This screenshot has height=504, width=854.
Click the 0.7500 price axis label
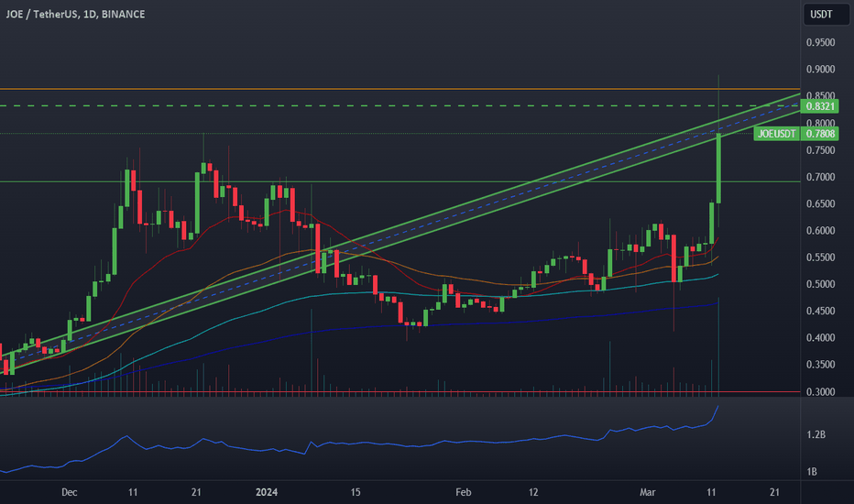pos(820,150)
